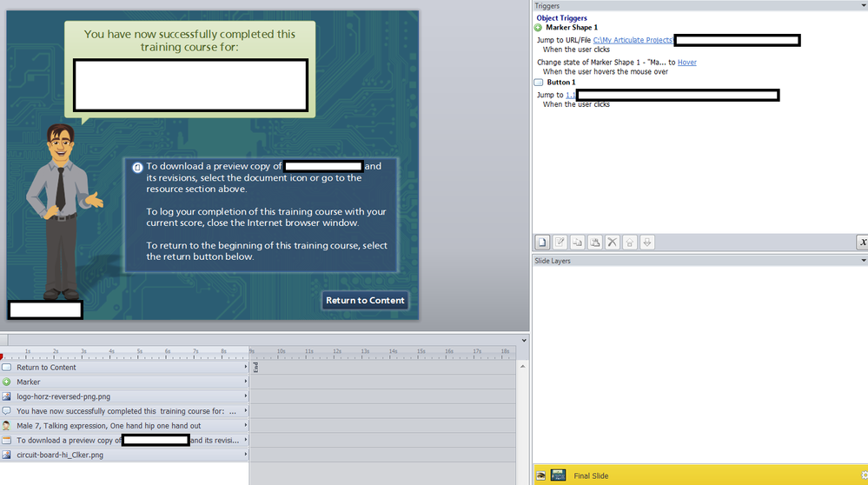
Task: Expand circuit-board-hi_Clker.png row arrow
Action: (245, 454)
